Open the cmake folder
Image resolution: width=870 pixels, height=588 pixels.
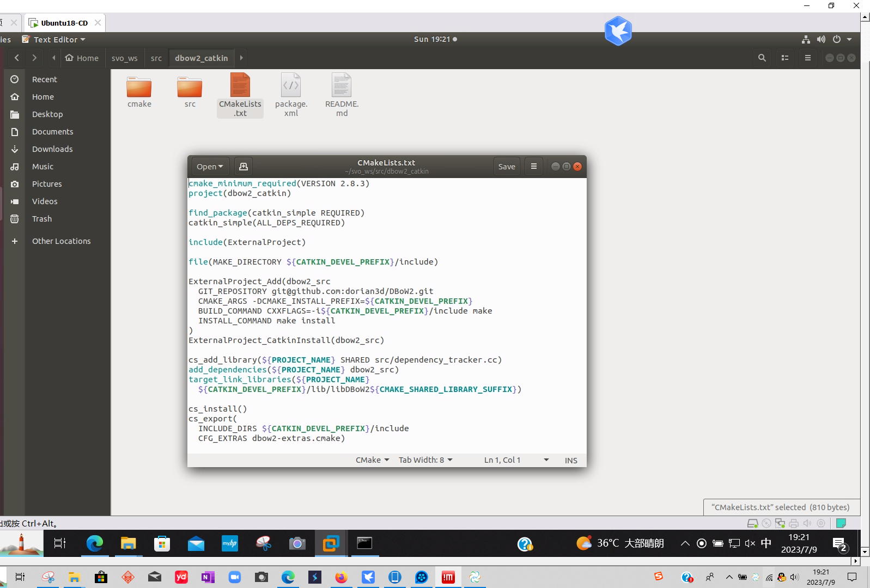coord(139,91)
